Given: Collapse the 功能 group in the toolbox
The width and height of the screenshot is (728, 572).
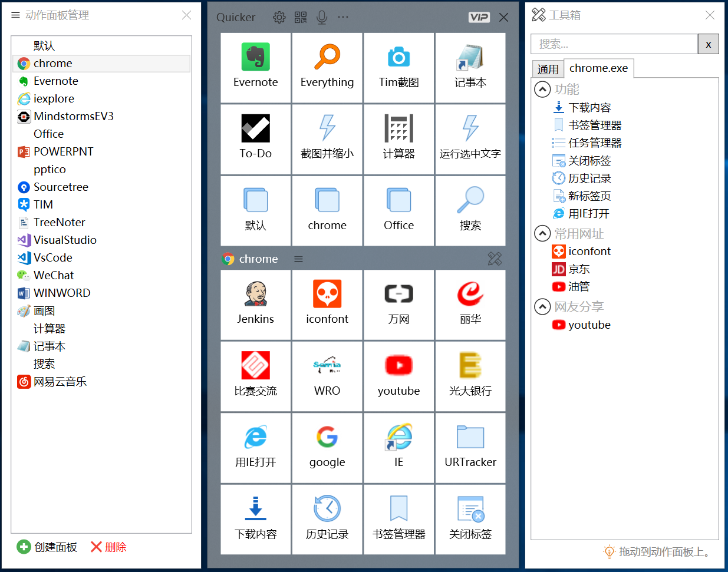Looking at the screenshot, I should [542, 90].
